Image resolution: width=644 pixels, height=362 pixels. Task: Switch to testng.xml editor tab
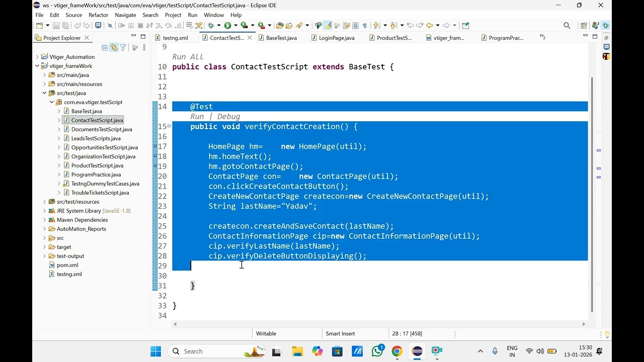point(175,38)
